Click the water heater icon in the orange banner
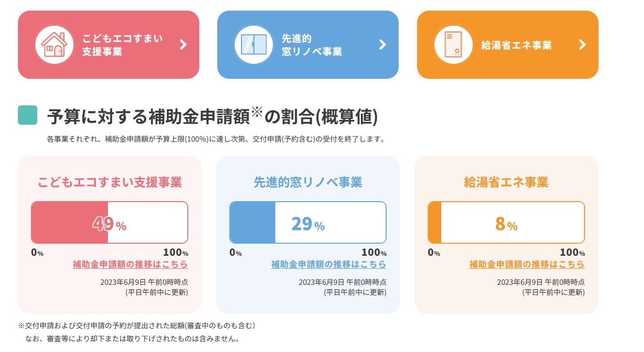Viewport: 644px width, 352px height. click(x=453, y=45)
